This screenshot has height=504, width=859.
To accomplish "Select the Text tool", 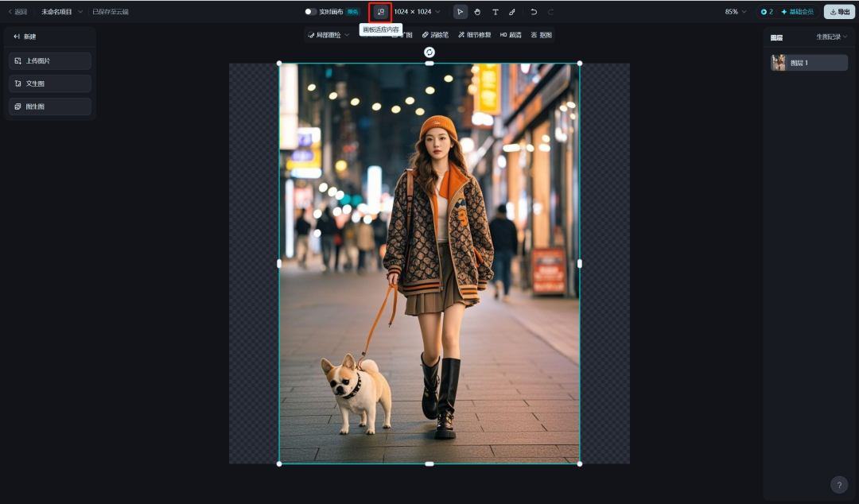I will click(x=495, y=11).
